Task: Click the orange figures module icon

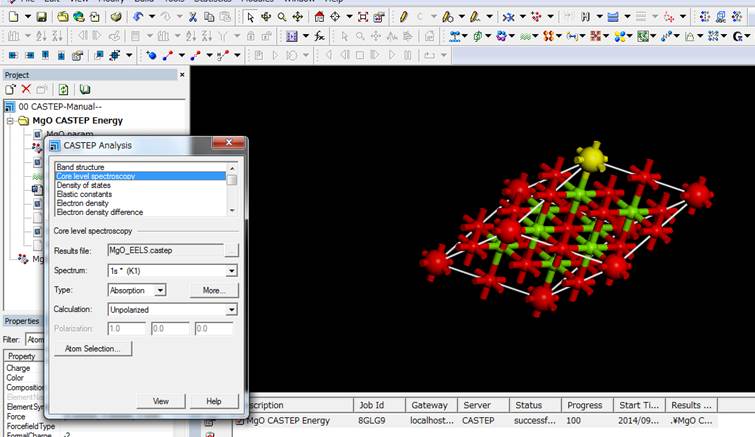Action: 548,36
